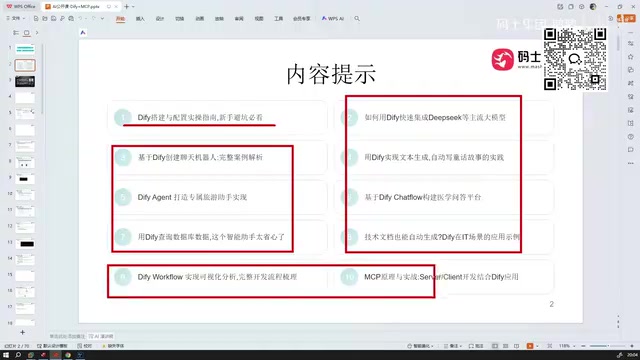Viewport: 640px width, 360px height.
Task: Click the new document icon in quick toolbar
Action: (x=36, y=18)
